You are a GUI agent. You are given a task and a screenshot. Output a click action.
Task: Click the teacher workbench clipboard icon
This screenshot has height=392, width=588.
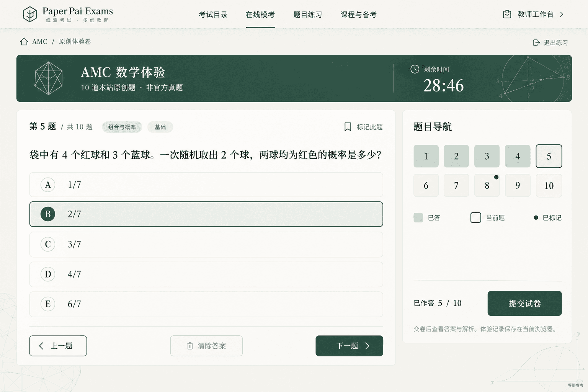(x=507, y=14)
